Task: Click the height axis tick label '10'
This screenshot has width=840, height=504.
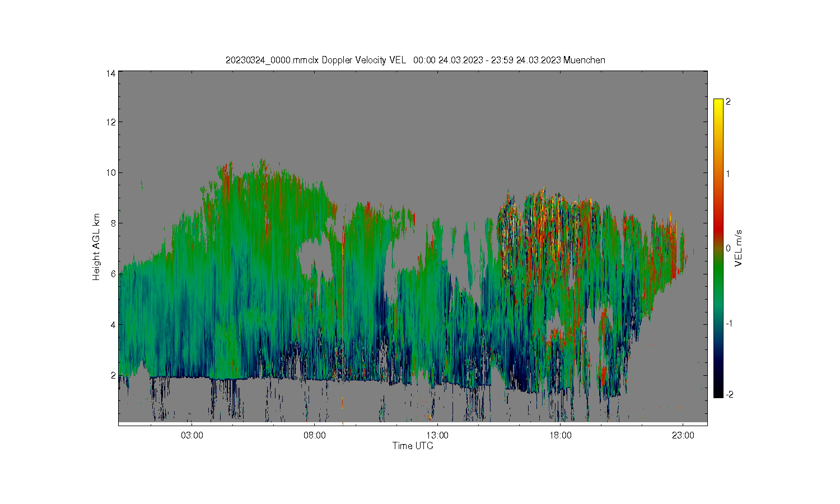Action: [111, 172]
